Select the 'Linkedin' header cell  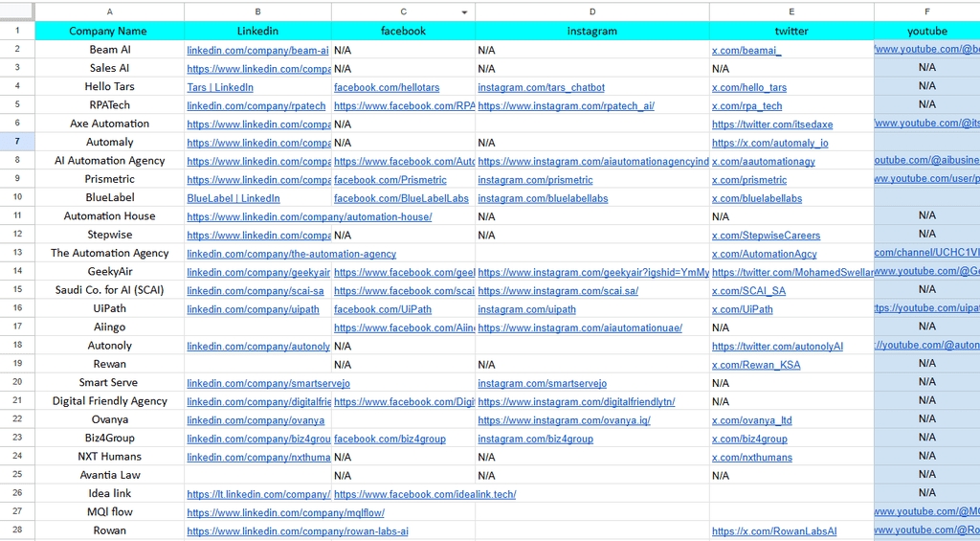[x=257, y=31]
